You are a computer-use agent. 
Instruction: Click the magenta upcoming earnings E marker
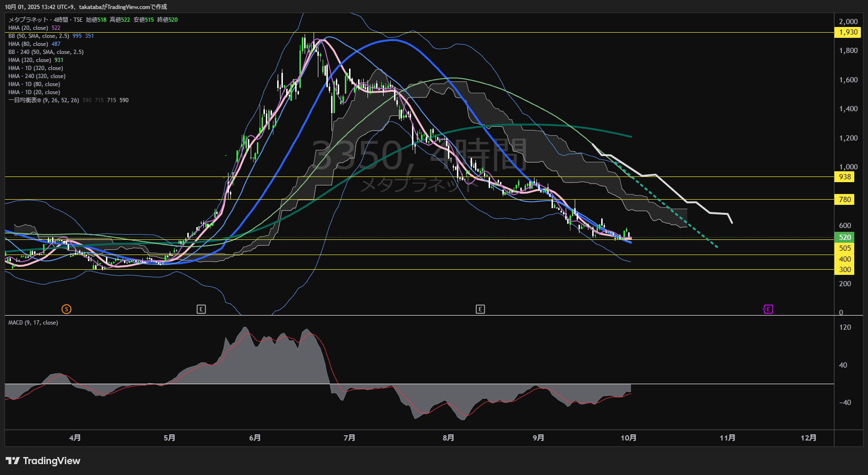768,309
